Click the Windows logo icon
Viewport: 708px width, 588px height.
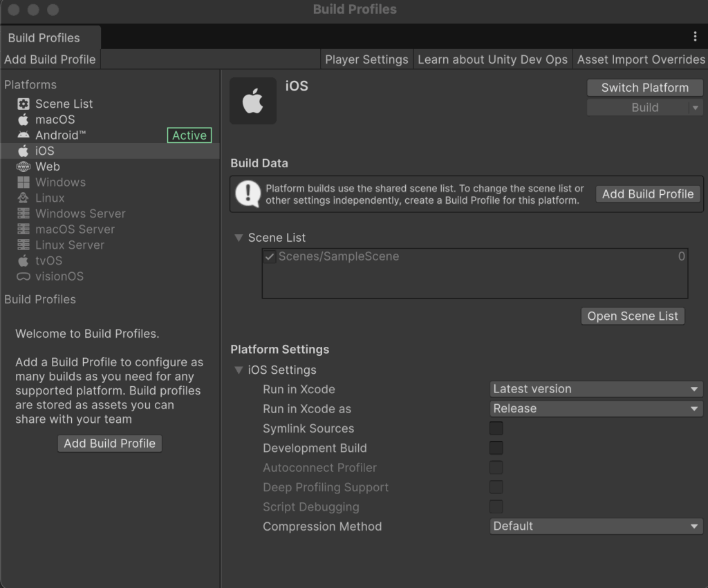pos(24,182)
